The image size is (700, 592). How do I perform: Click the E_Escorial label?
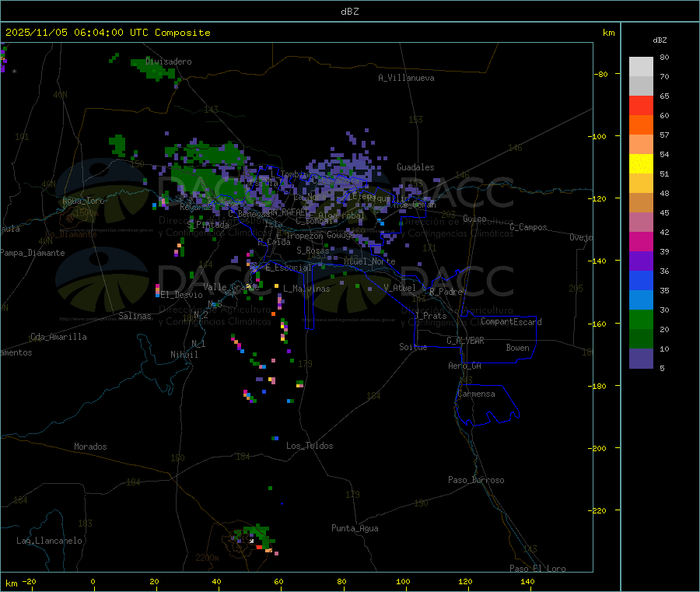[289, 268]
